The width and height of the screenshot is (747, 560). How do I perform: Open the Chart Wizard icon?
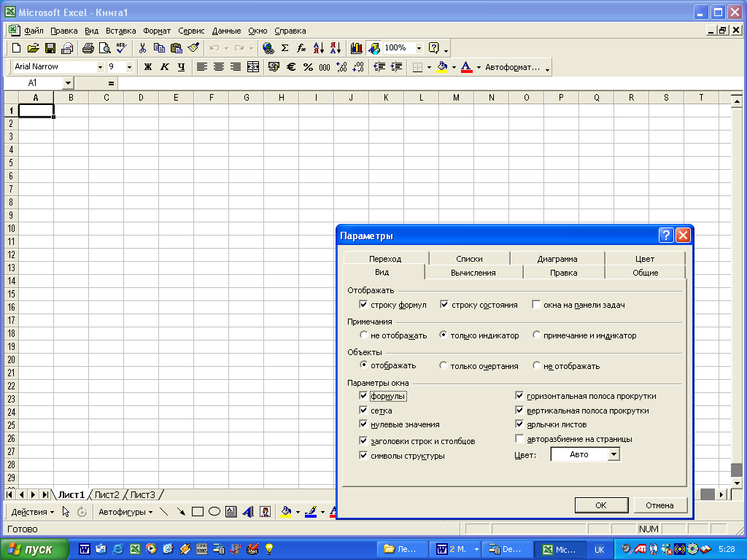point(356,47)
